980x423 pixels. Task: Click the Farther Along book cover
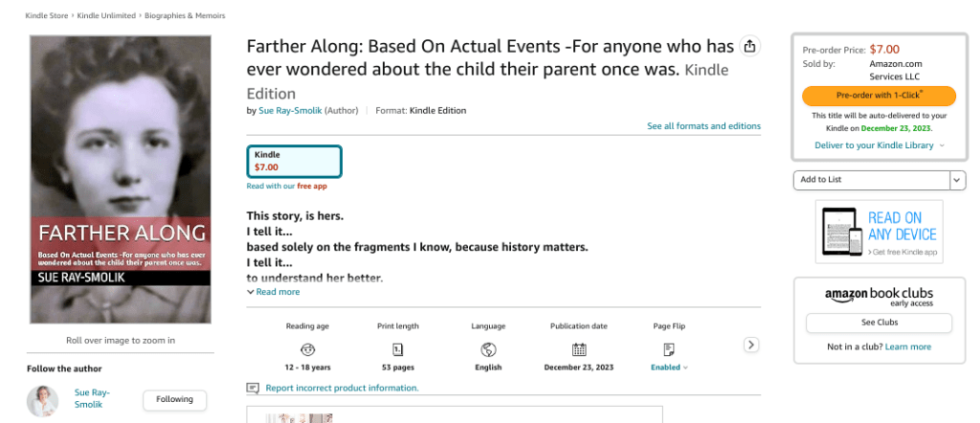[x=120, y=179]
